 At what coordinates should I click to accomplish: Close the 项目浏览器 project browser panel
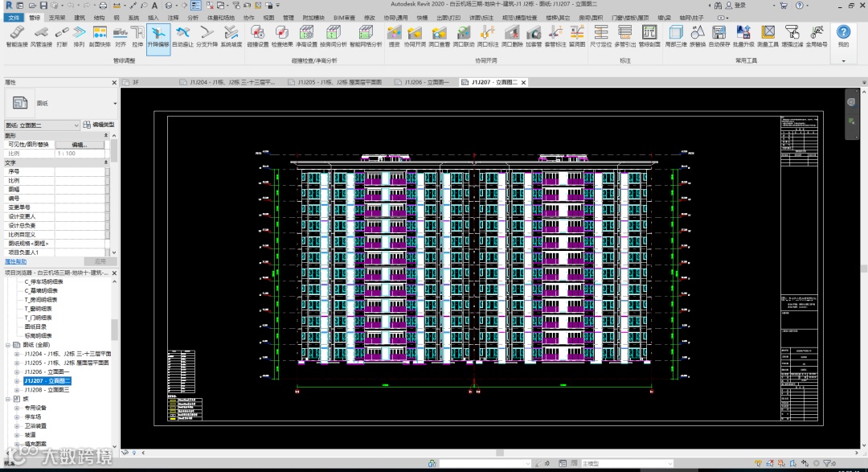pyautogui.click(x=115, y=273)
